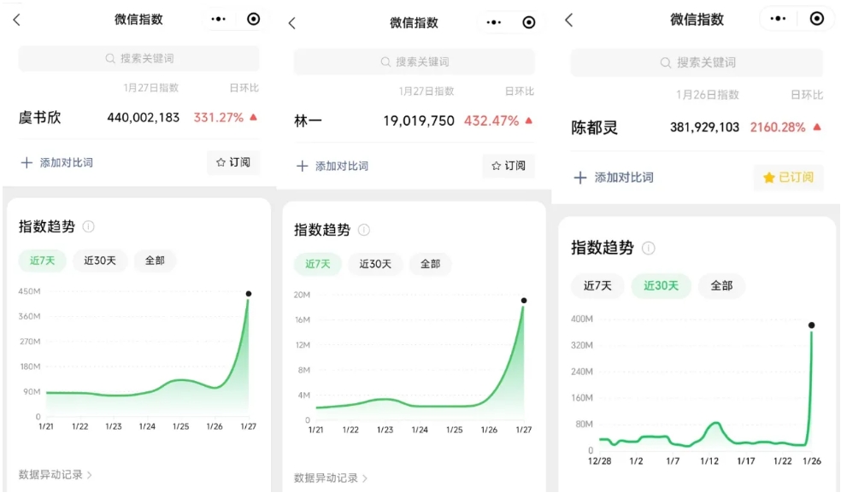Click the index value 440,002,183

[x=143, y=118]
